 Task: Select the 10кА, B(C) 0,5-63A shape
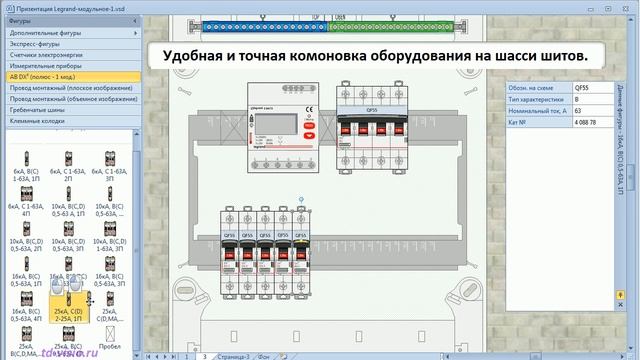(x=109, y=201)
